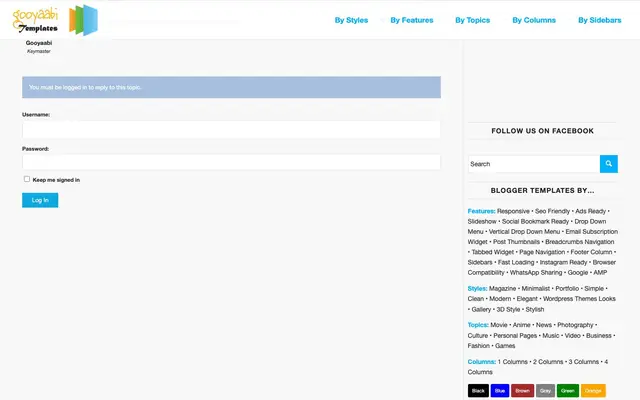Viewport: 640px width, 400px height.
Task: Open the Features category link
Action: (481, 211)
